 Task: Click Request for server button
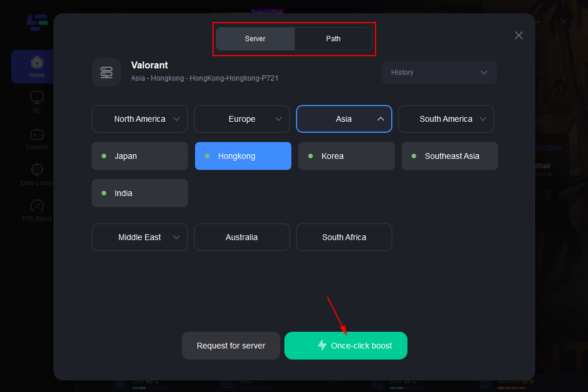(x=231, y=346)
